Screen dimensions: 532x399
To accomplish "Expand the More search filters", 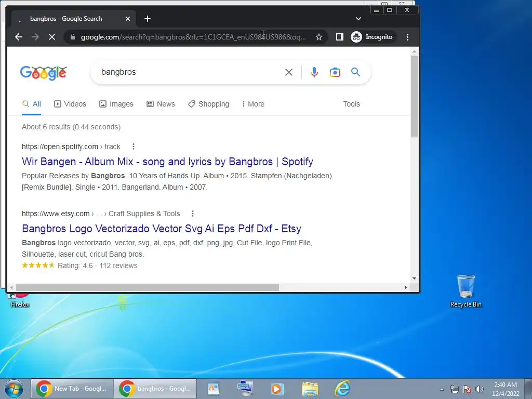I will pyautogui.click(x=253, y=104).
